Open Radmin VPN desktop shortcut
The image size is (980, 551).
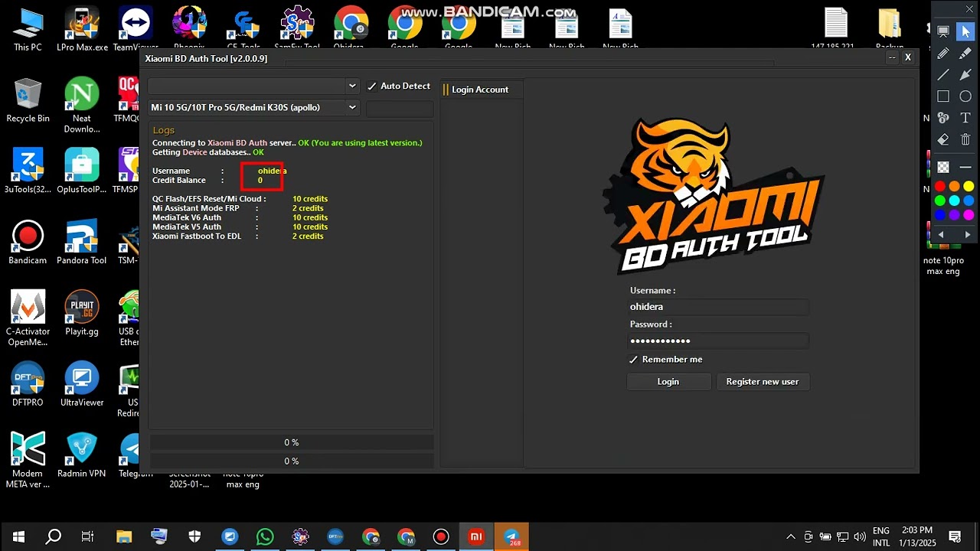click(82, 455)
